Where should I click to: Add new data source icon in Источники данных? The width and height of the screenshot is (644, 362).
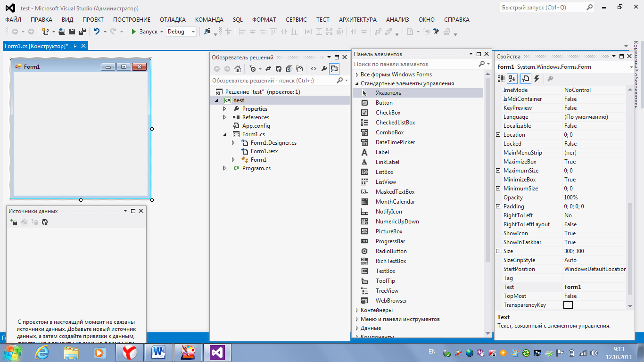14,222
